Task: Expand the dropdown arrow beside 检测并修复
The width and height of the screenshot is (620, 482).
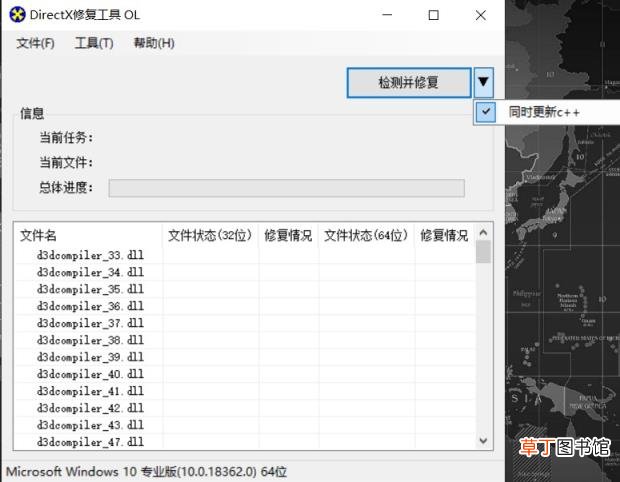Action: coord(483,82)
